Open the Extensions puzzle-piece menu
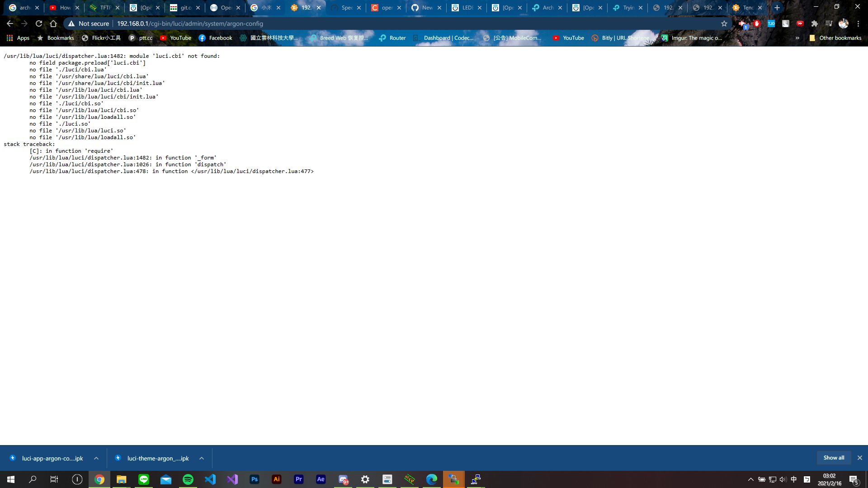 (x=814, y=23)
